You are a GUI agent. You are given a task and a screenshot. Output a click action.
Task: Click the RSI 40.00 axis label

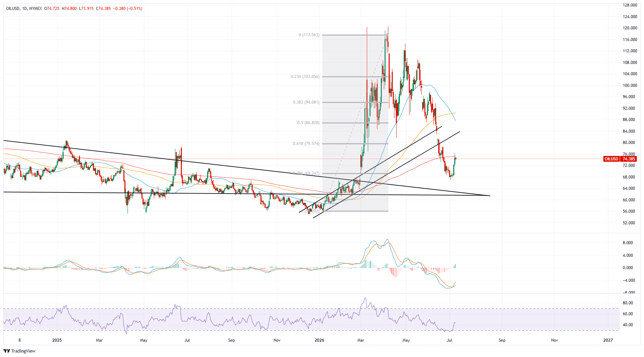(628, 325)
